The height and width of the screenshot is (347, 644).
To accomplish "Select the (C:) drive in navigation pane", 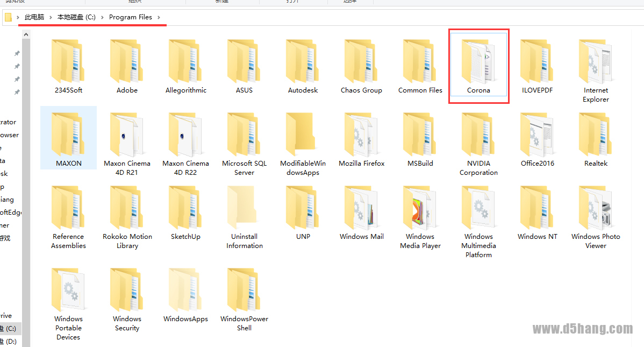I will pos(8,329).
